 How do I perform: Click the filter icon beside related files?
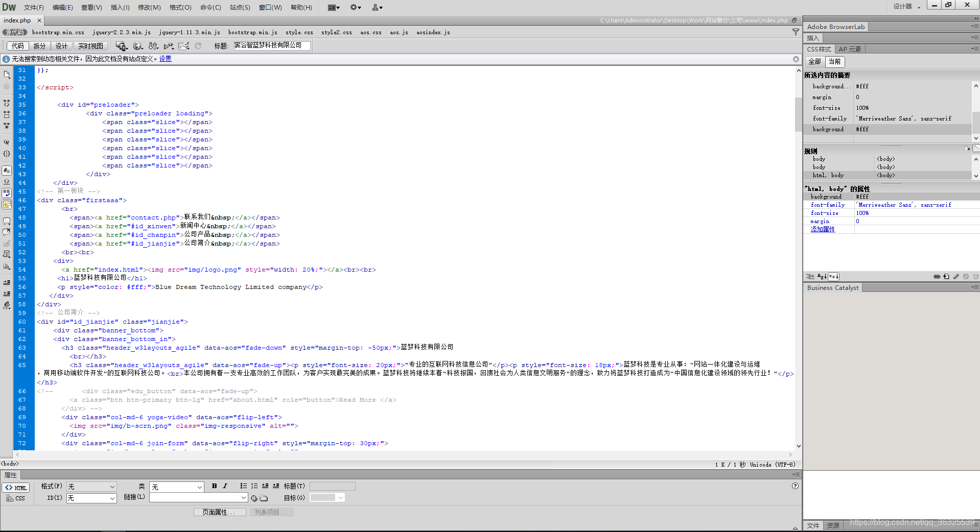tap(796, 32)
